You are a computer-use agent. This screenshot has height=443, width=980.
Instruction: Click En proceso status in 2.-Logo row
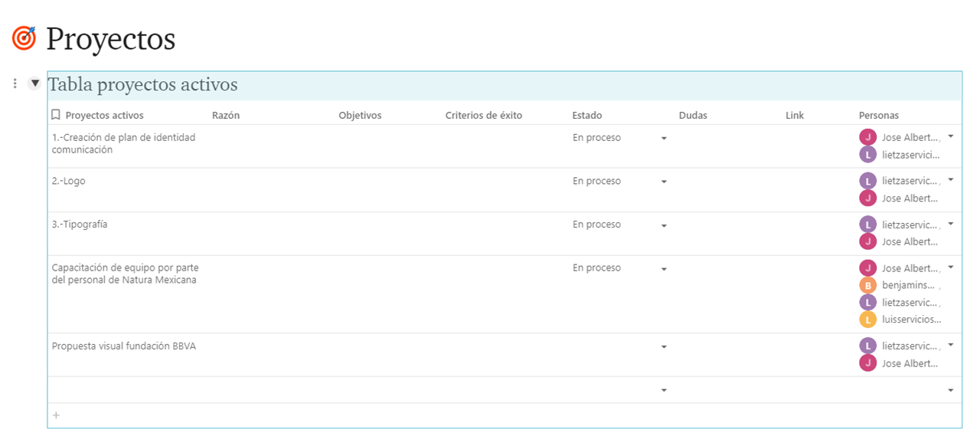596,182
